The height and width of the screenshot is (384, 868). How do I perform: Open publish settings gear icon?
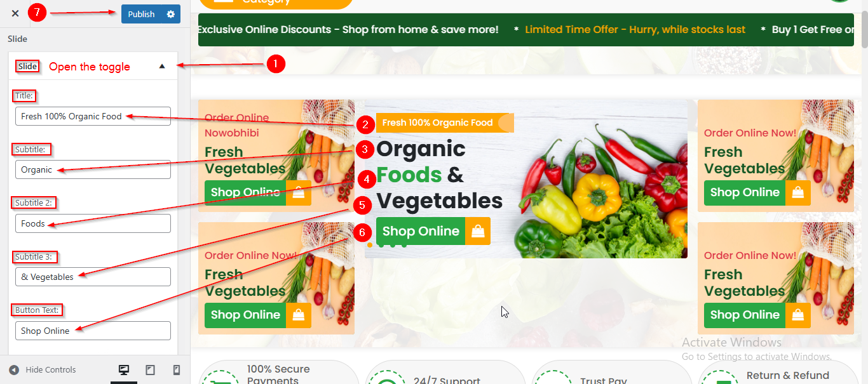point(170,14)
